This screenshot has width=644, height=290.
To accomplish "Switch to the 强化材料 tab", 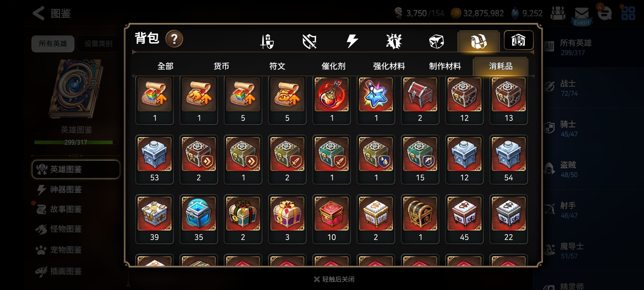I will (x=389, y=66).
